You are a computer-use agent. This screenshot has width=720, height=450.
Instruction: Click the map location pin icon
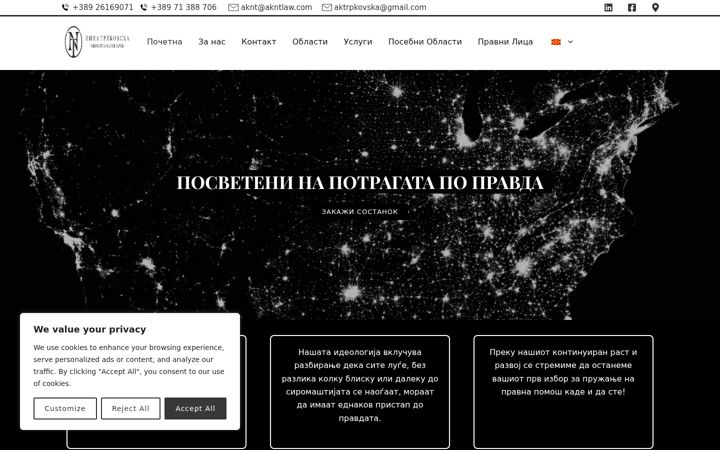point(655,7)
